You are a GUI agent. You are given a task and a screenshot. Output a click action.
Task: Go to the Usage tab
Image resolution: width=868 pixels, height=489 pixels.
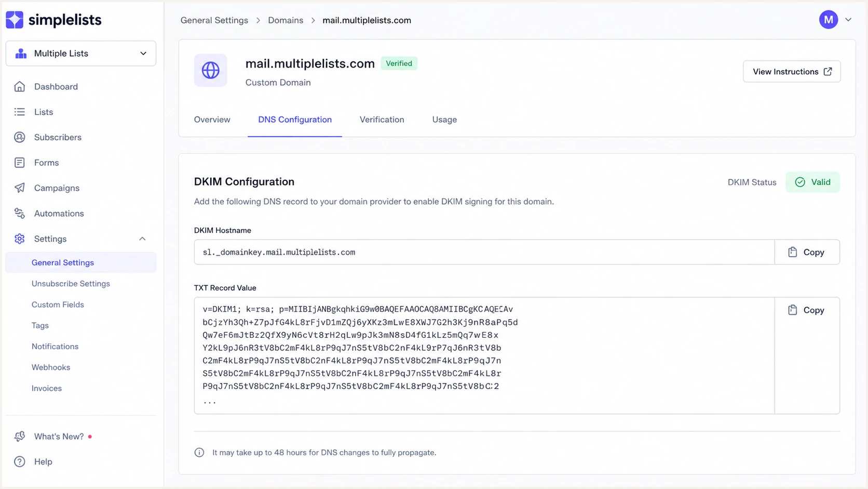pyautogui.click(x=444, y=120)
